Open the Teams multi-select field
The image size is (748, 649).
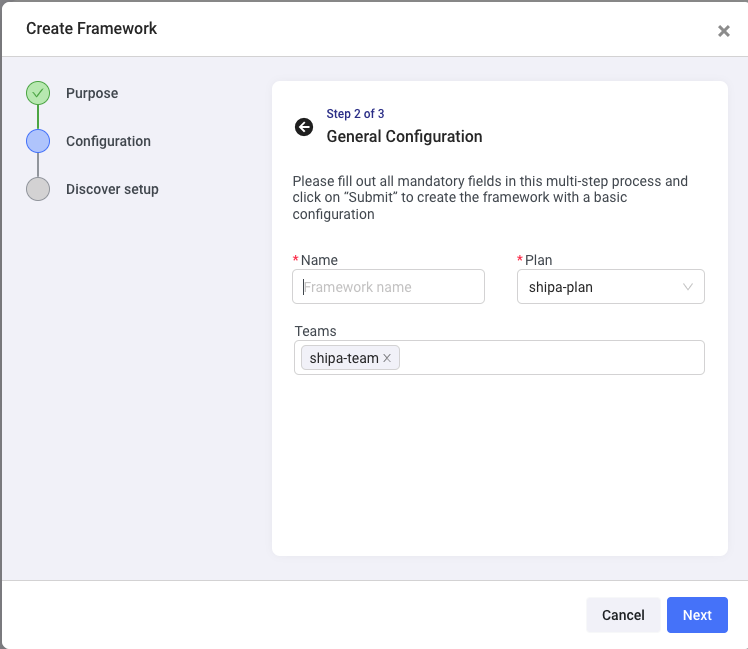pos(550,358)
